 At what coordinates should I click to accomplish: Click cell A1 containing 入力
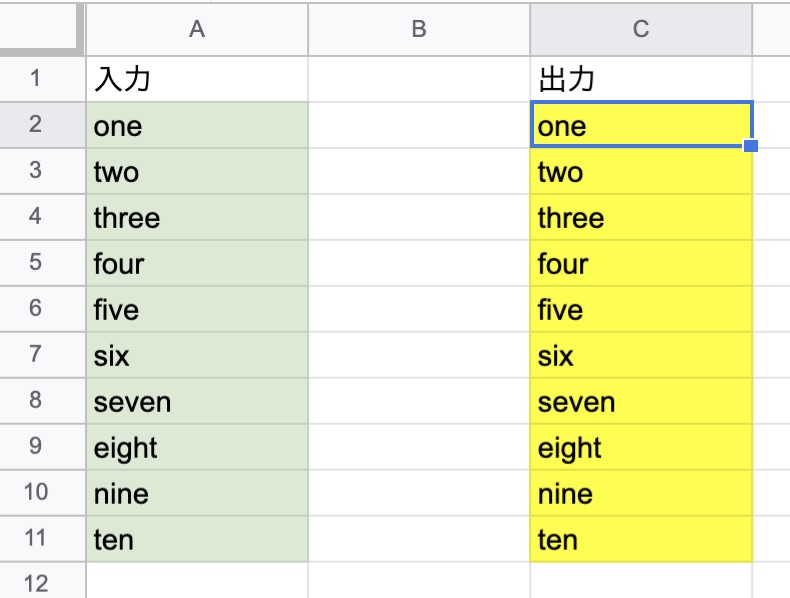point(197,79)
